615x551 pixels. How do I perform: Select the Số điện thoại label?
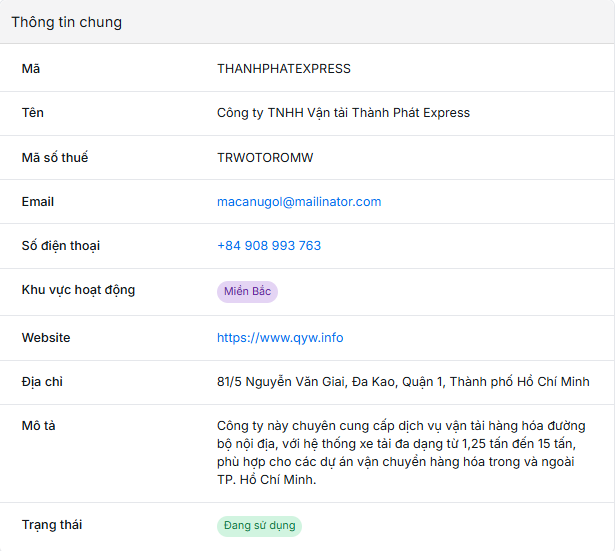pos(61,246)
